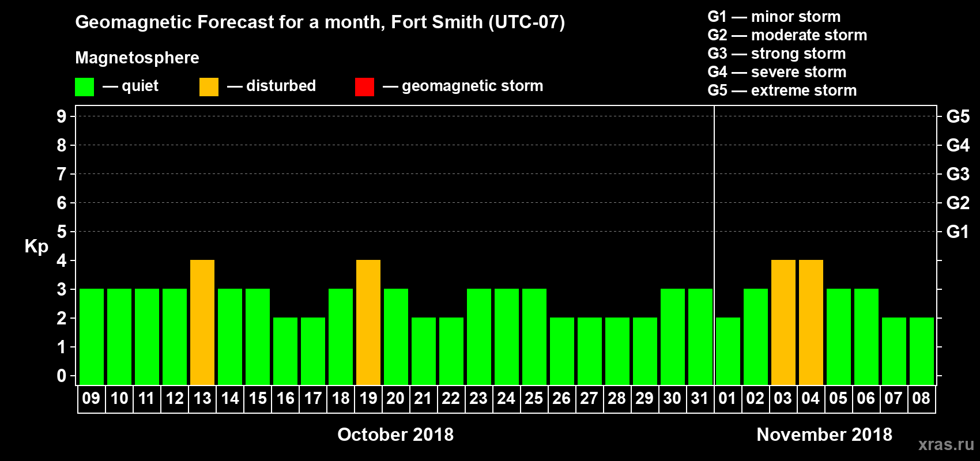Click the G3 right-axis label

click(958, 174)
